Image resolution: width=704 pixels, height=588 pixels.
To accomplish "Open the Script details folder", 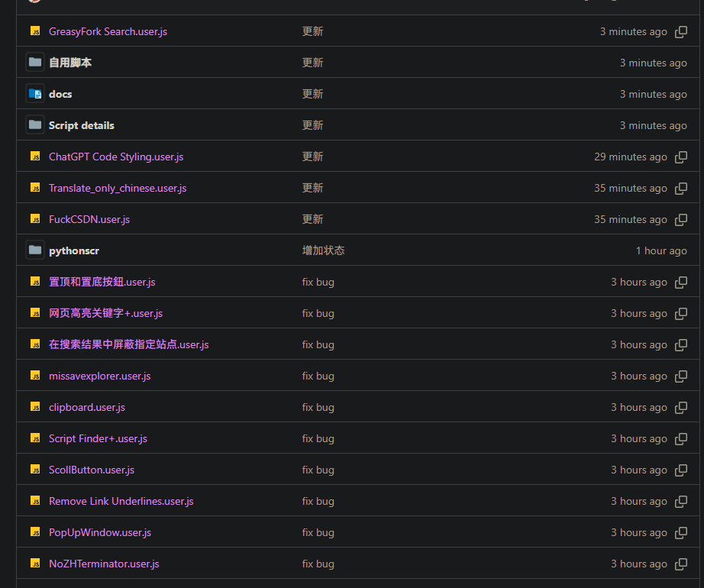I will (x=81, y=126).
